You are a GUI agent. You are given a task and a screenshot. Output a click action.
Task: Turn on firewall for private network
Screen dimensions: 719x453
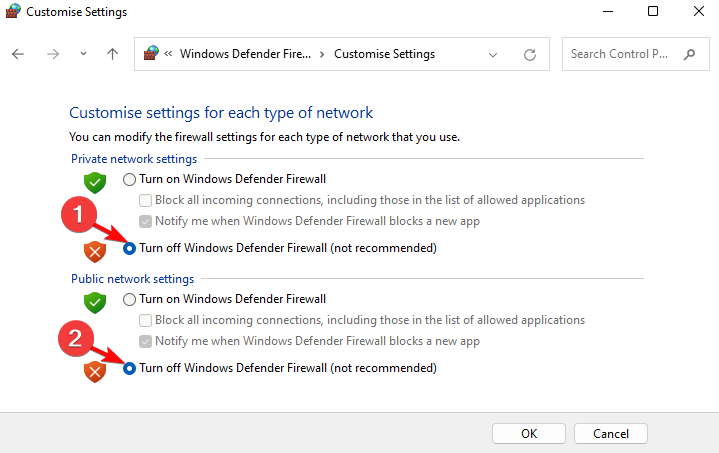129,179
